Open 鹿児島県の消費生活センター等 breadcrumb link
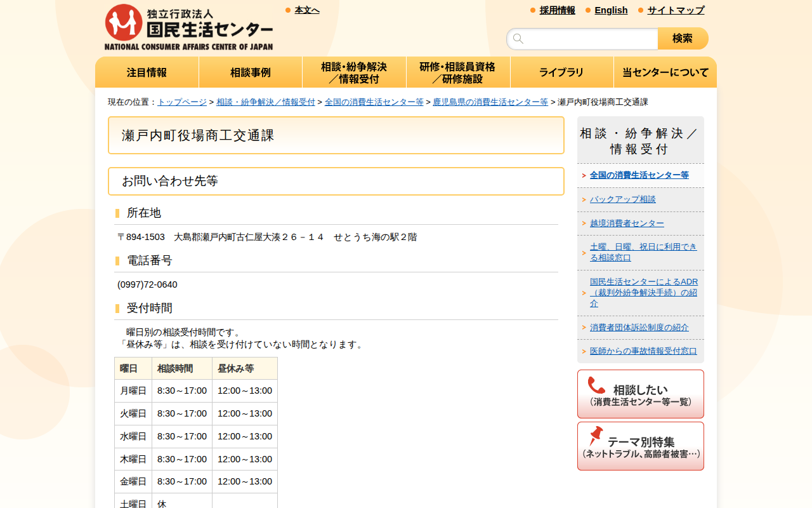Screen dimensions: 812x508 (490, 101)
